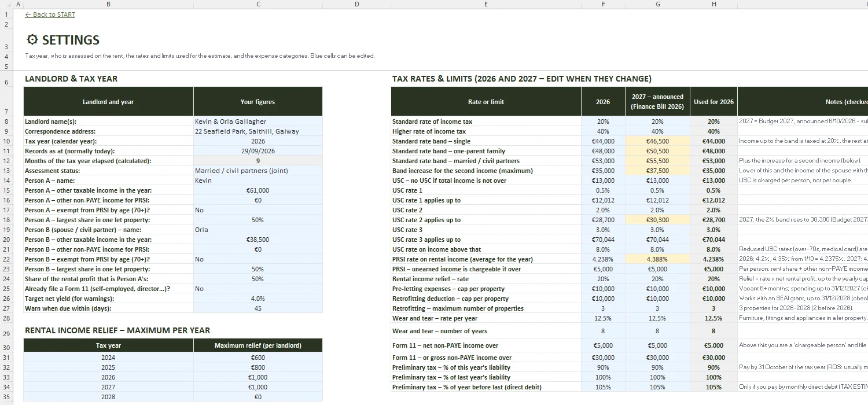The height and width of the screenshot is (405, 868).
Task: Edit landlord name cell Kevin & Orla Gallagher
Action: [258, 122]
